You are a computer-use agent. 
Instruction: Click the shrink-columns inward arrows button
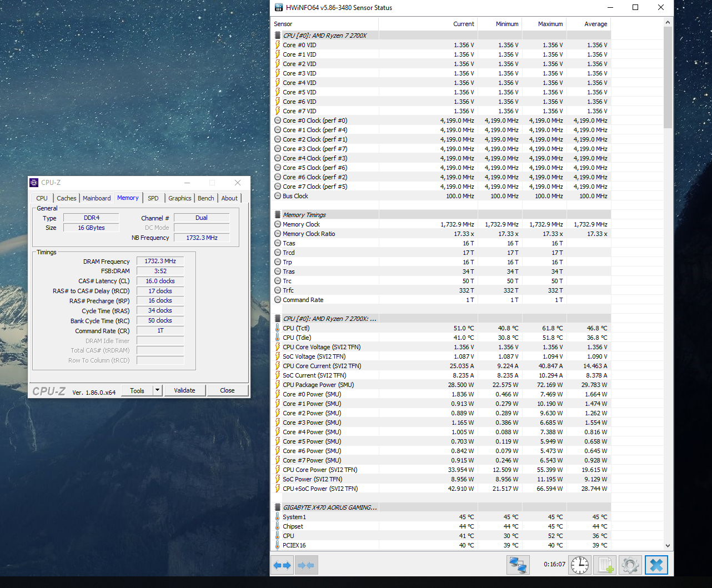click(307, 565)
